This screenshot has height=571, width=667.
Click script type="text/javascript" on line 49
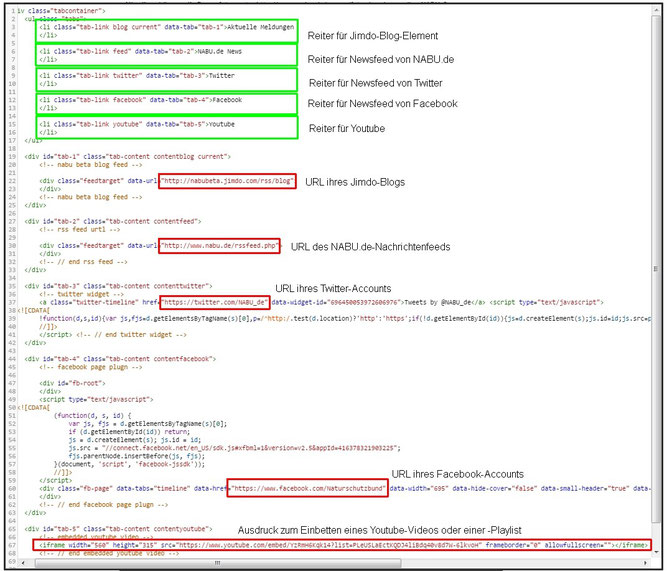(x=97, y=399)
